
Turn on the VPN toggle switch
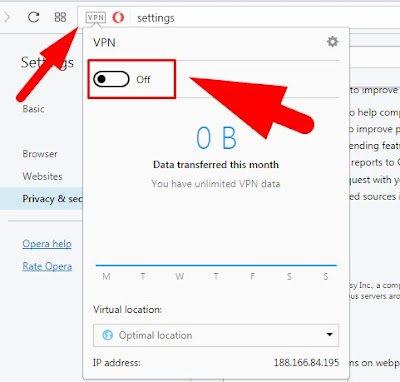[111, 79]
